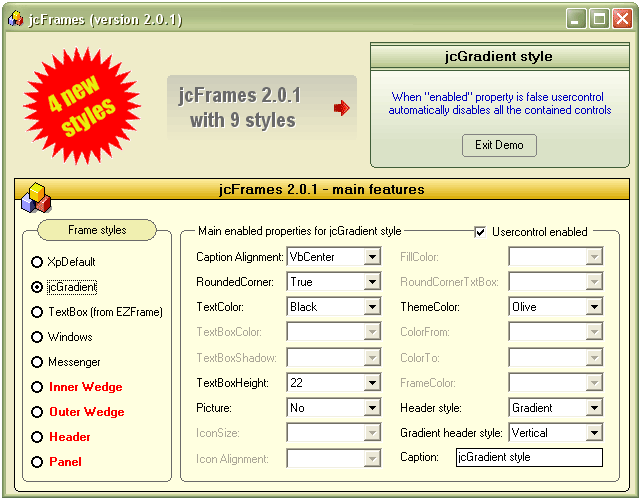Open the Gradient header style dropdown
Viewport: 641px width, 500px height.
tap(594, 433)
